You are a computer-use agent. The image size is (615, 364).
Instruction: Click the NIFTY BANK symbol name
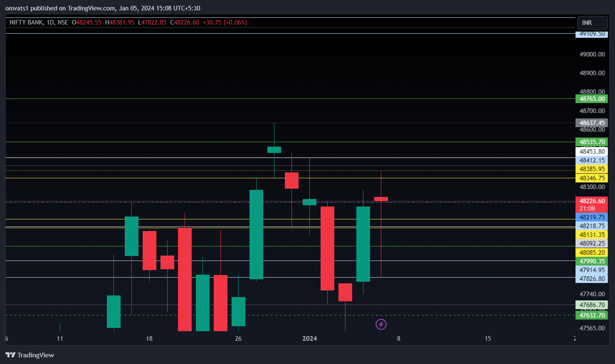coord(26,22)
